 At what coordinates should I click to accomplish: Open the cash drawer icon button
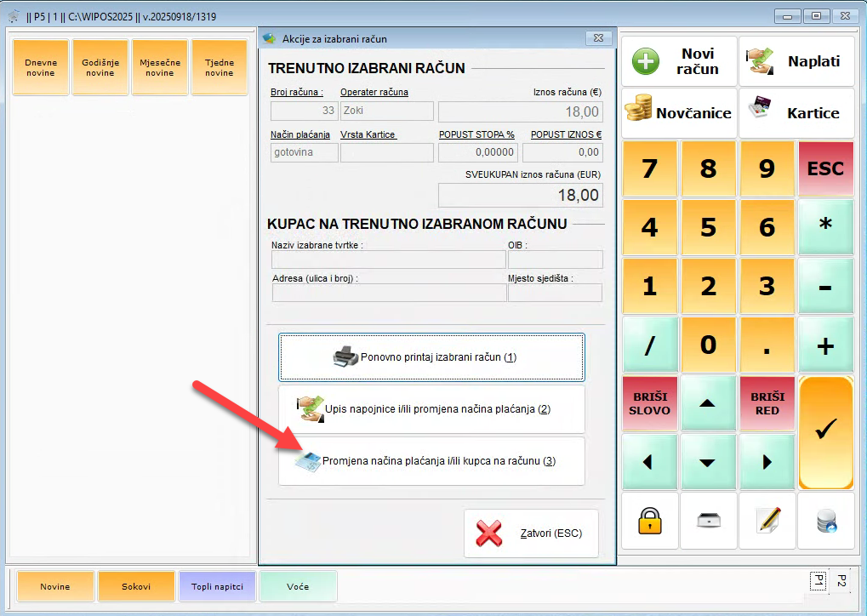pos(709,521)
